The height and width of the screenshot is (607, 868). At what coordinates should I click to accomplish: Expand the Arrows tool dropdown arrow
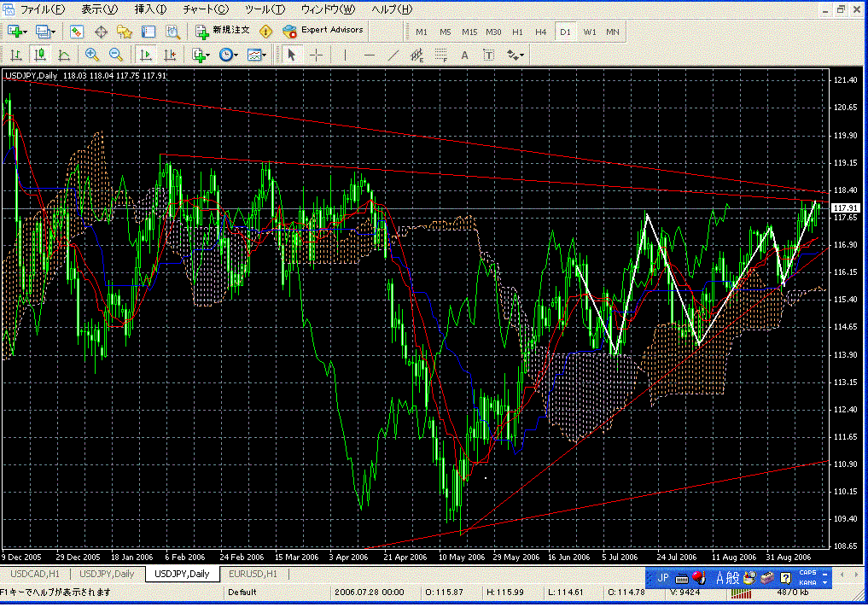point(521,55)
